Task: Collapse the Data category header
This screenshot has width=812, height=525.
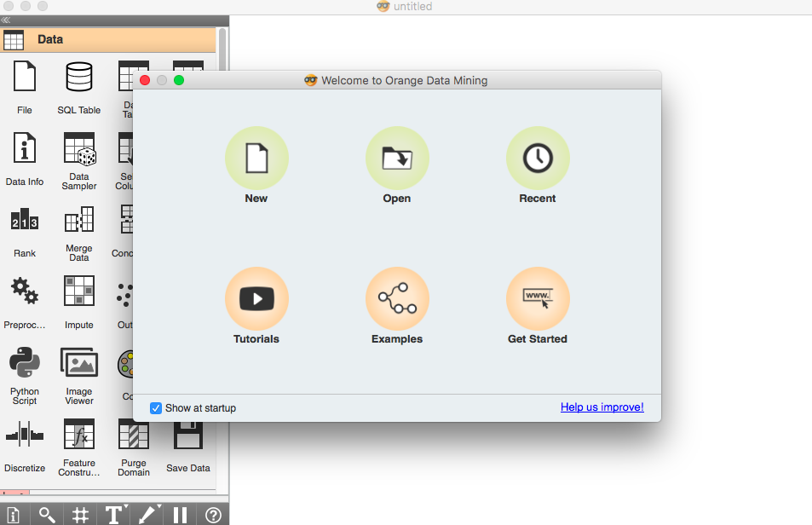Action: (107, 40)
